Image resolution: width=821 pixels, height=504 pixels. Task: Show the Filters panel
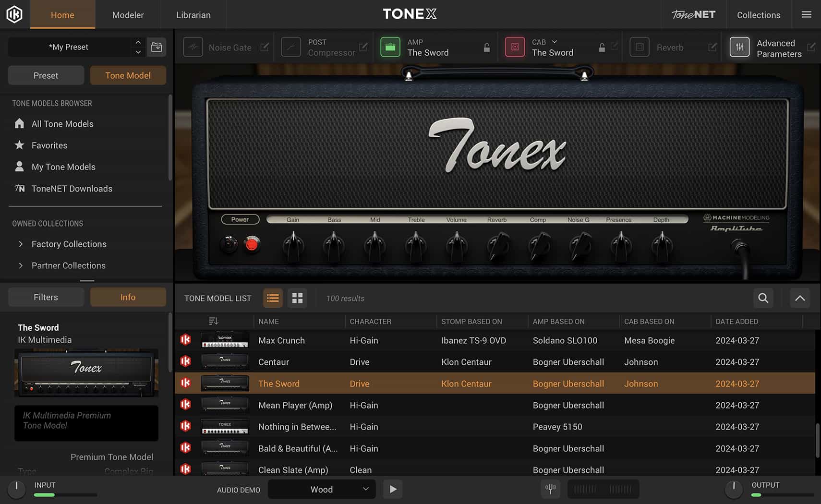coord(46,297)
